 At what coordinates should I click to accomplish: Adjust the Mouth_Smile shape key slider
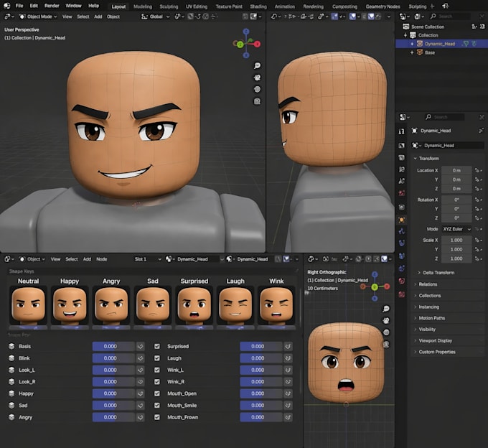(261, 406)
